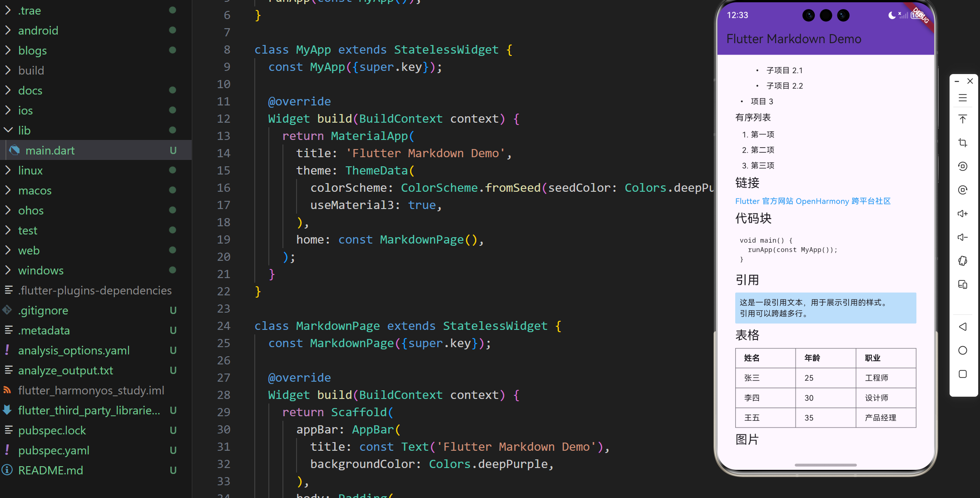Click the emulator hamburger menu icon
This screenshot has width=980, height=498.
962,98
